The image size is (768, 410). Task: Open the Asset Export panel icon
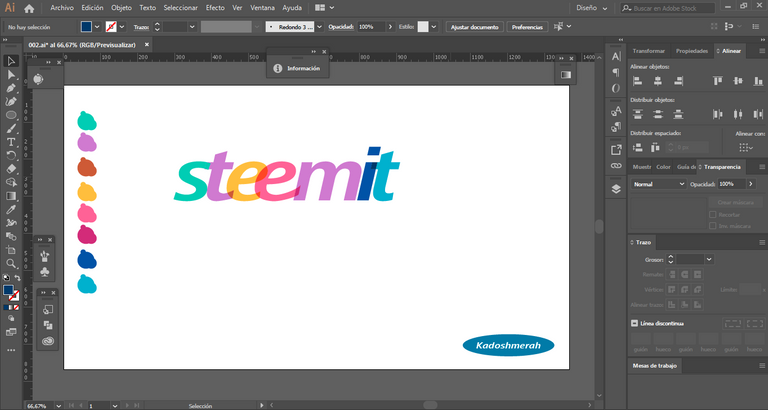[616, 150]
